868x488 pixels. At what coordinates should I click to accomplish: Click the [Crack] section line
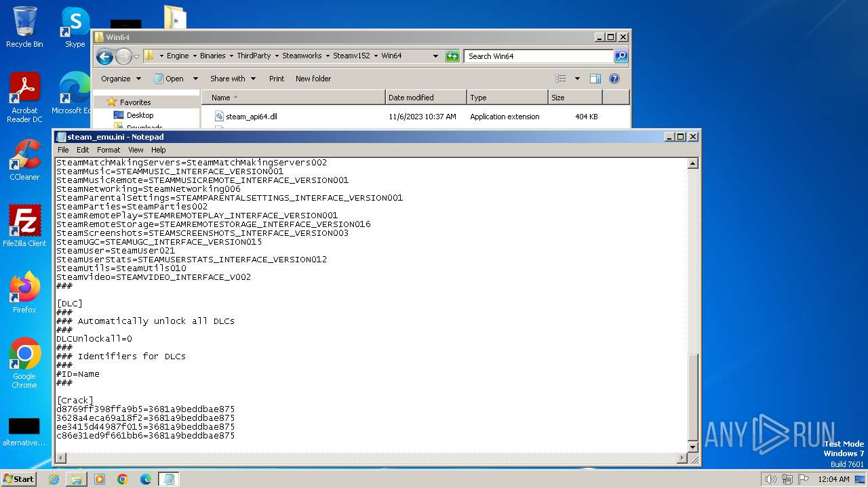pyautogui.click(x=75, y=401)
